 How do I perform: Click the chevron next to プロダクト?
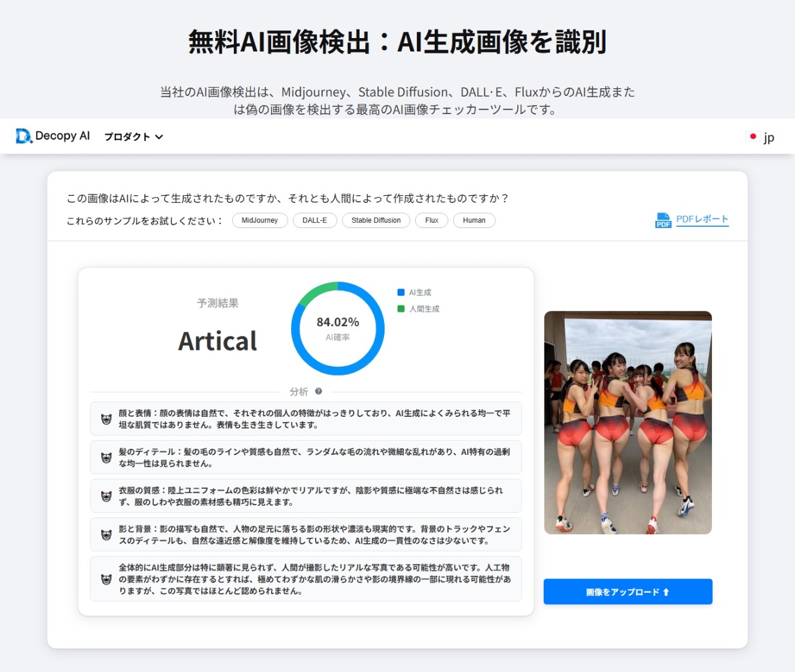click(159, 137)
